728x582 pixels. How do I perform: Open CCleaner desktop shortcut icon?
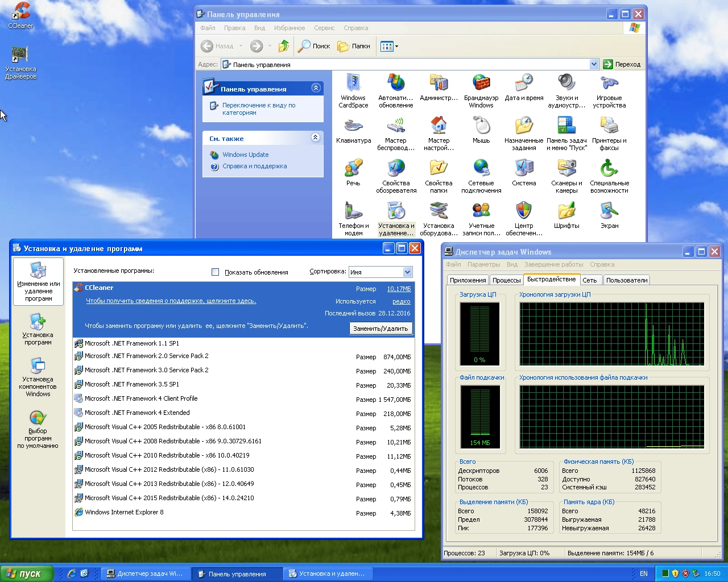point(20,15)
